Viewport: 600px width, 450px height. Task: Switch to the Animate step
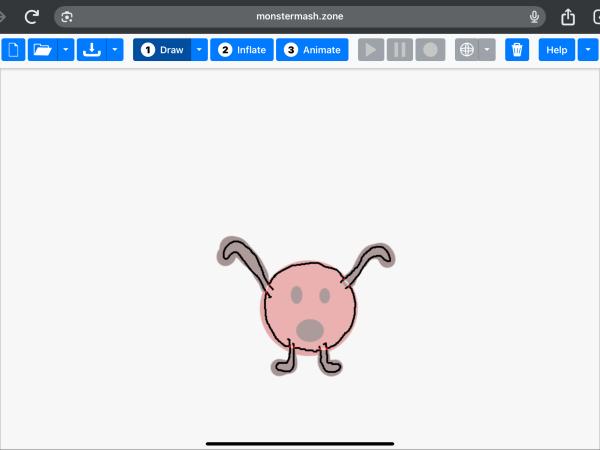(x=312, y=50)
